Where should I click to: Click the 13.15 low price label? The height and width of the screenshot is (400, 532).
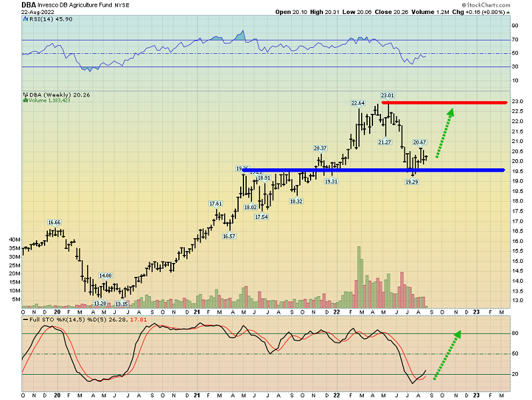click(x=122, y=303)
